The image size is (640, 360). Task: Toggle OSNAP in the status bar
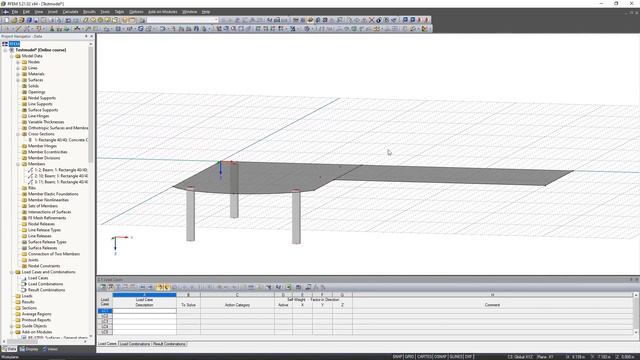pos(440,357)
